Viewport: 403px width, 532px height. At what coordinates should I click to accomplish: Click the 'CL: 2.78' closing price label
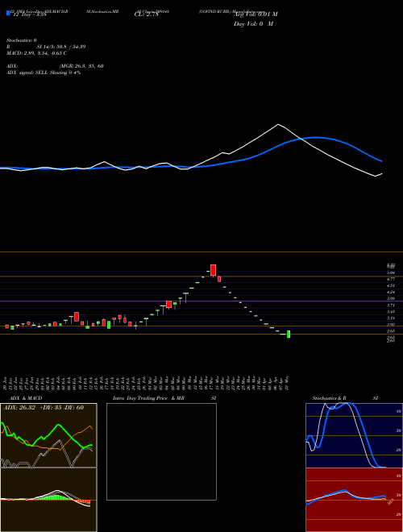tap(146, 15)
